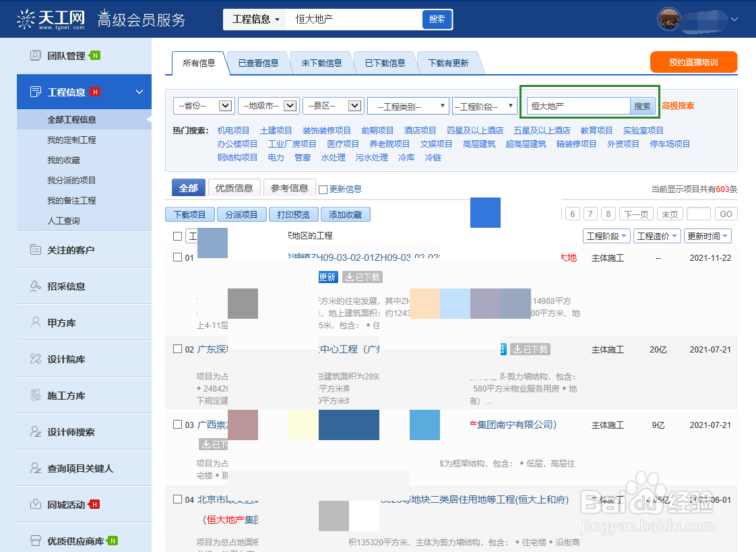Tick the checkbox for project 03

click(177, 424)
